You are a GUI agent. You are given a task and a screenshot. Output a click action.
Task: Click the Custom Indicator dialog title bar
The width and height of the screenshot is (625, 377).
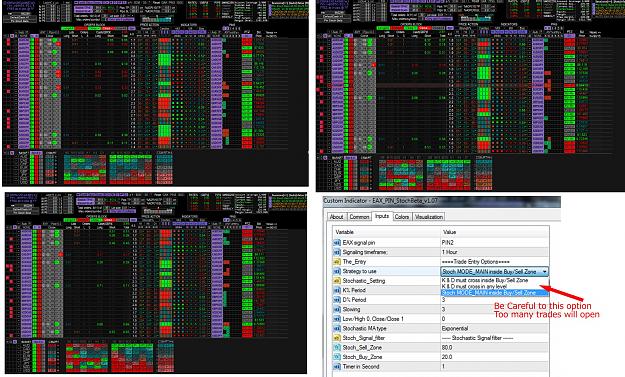(442, 201)
